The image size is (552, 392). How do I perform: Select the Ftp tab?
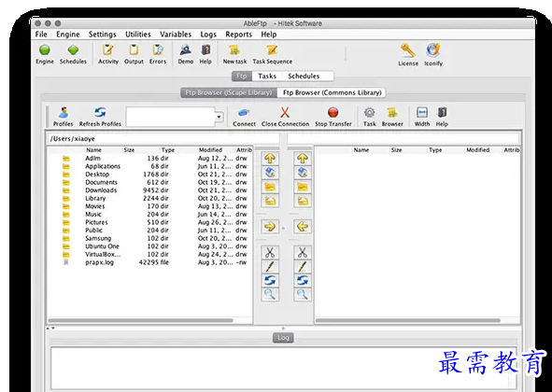tap(242, 76)
